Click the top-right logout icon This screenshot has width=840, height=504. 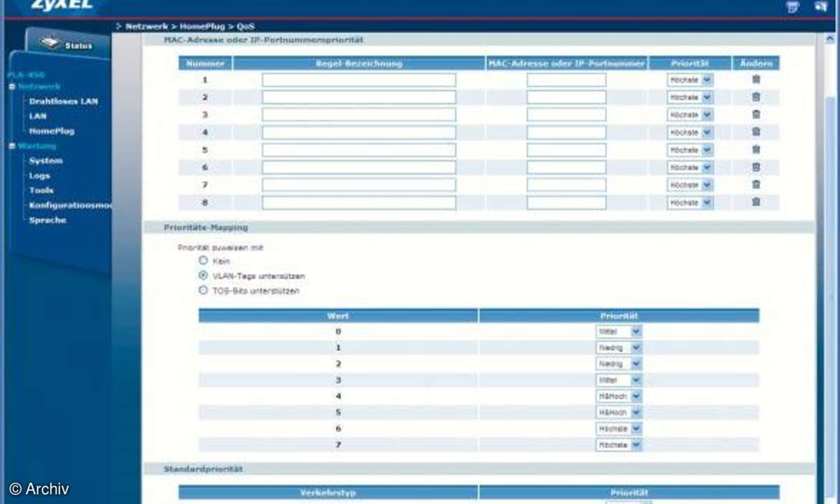820,7
